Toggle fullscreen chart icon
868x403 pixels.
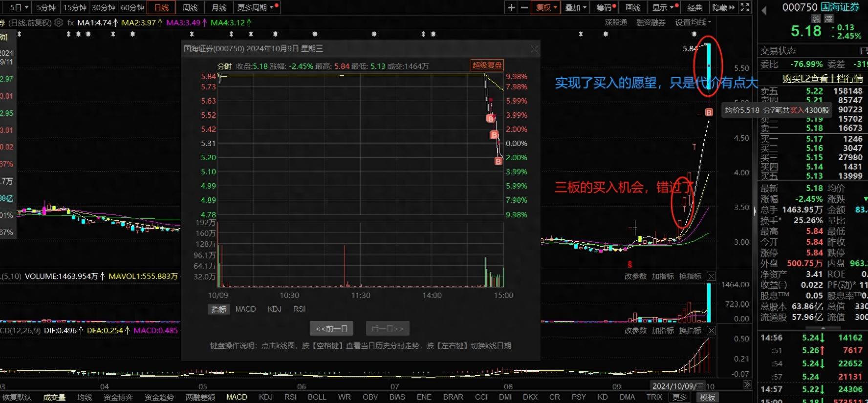745,7
